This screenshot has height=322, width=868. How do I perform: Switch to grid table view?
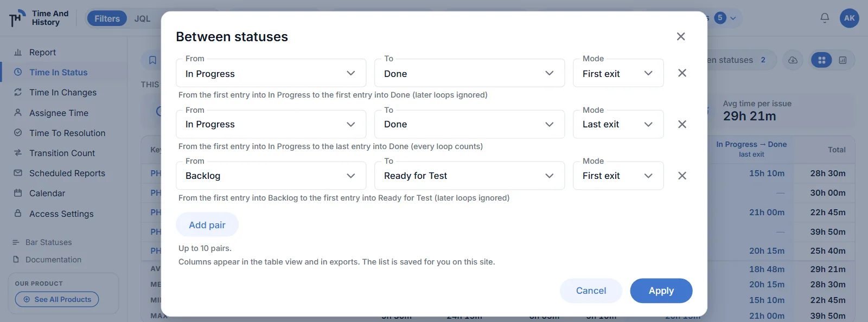[821, 60]
